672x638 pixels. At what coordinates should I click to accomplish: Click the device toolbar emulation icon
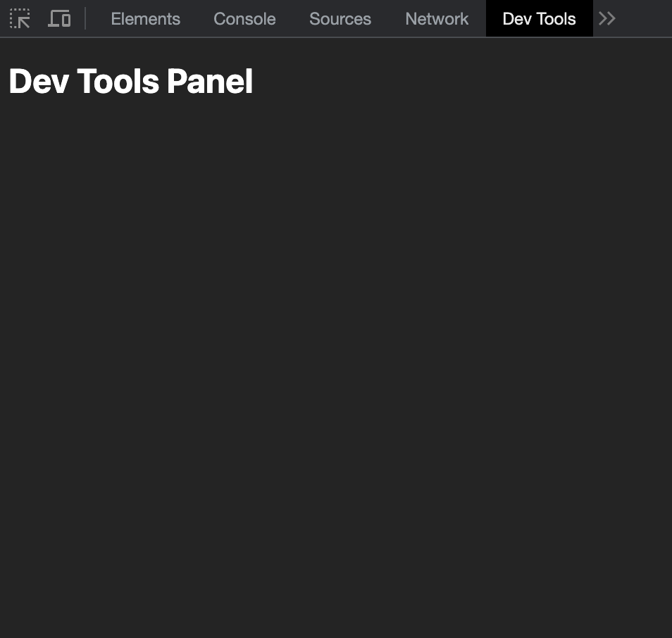pyautogui.click(x=59, y=18)
